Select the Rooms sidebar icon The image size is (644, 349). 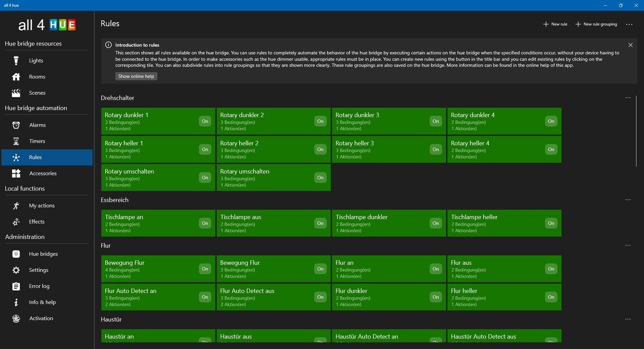click(x=37, y=77)
